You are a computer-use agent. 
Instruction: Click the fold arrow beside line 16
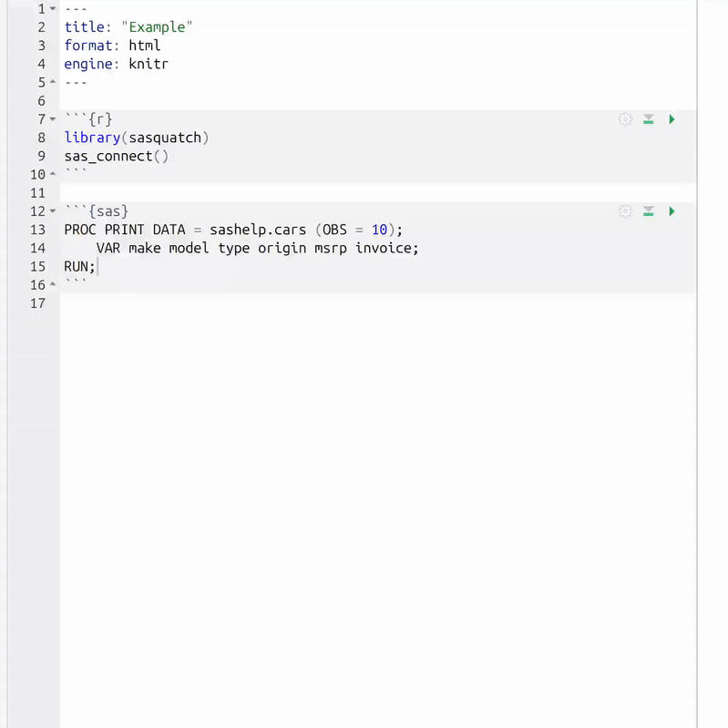[53, 285]
